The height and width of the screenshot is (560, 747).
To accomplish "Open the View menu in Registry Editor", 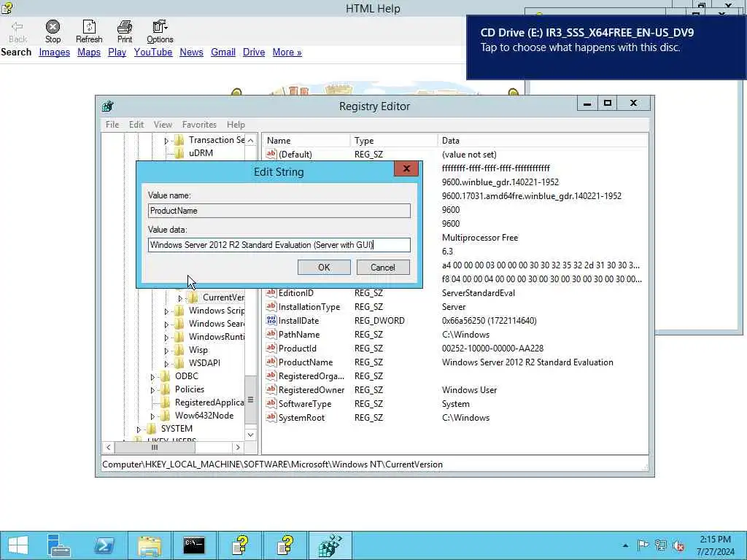I will pyautogui.click(x=163, y=124).
